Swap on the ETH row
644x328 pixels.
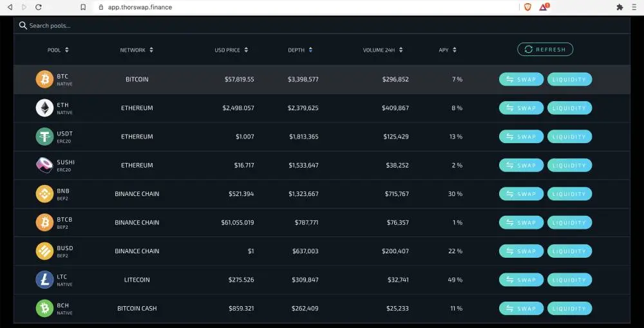tap(521, 108)
